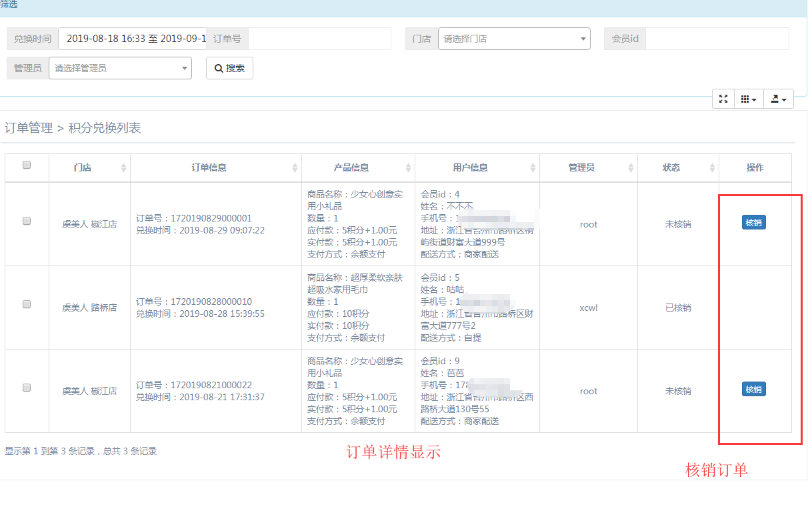Click the fullscreen toggle icon above table

pyautogui.click(x=723, y=99)
